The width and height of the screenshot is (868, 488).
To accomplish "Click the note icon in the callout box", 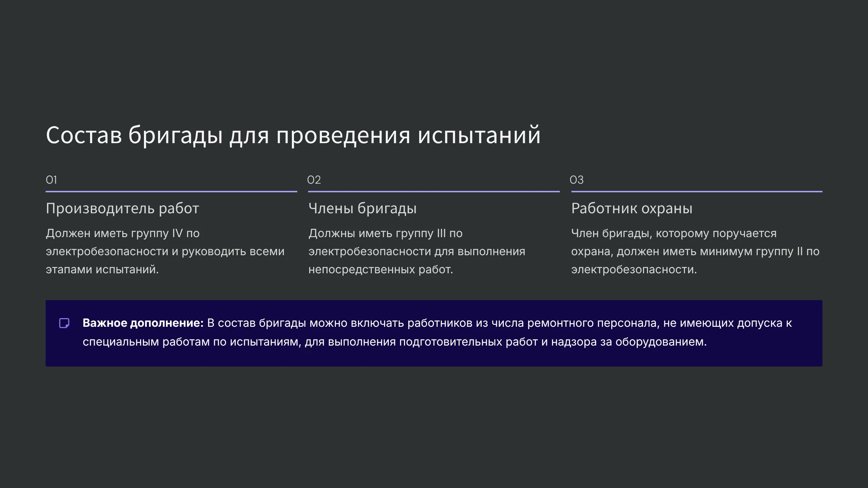I will pyautogui.click(x=64, y=323).
